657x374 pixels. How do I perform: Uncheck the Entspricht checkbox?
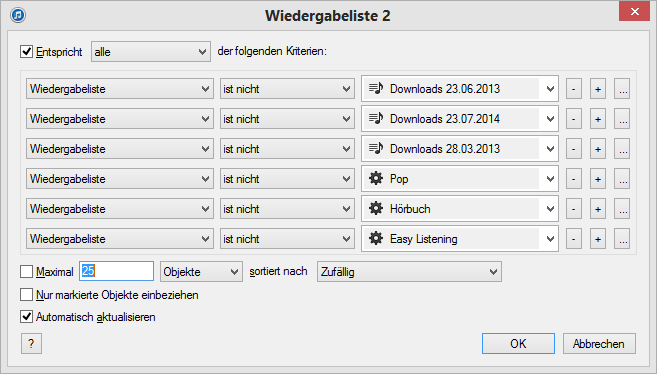coord(26,52)
